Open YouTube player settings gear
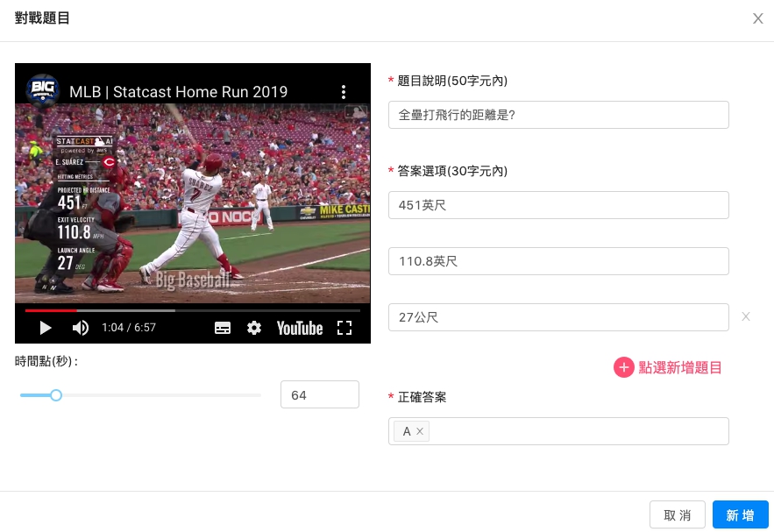 tap(254, 328)
